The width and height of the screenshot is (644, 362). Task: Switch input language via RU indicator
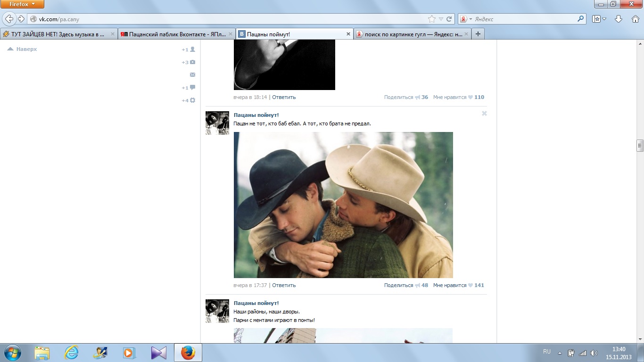[x=547, y=352]
